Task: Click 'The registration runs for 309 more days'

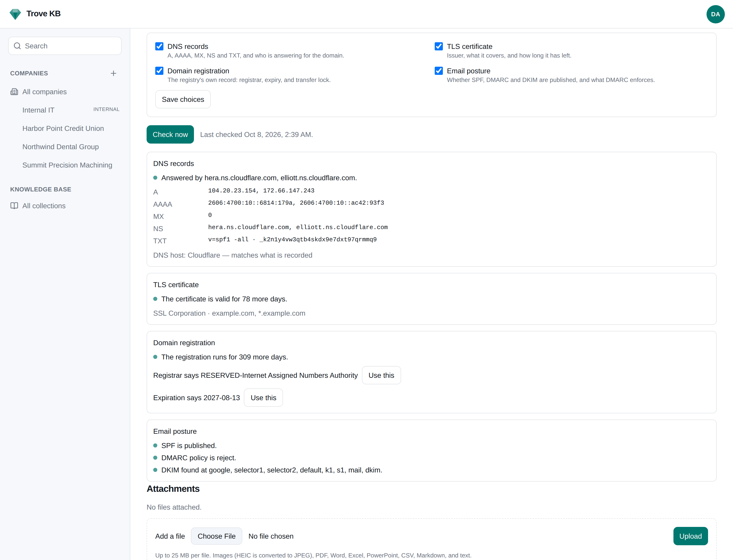Action: (225, 357)
